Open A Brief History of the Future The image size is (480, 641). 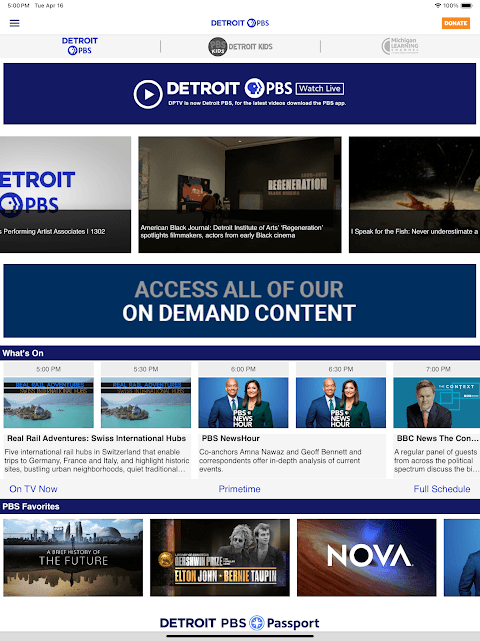click(x=73, y=558)
